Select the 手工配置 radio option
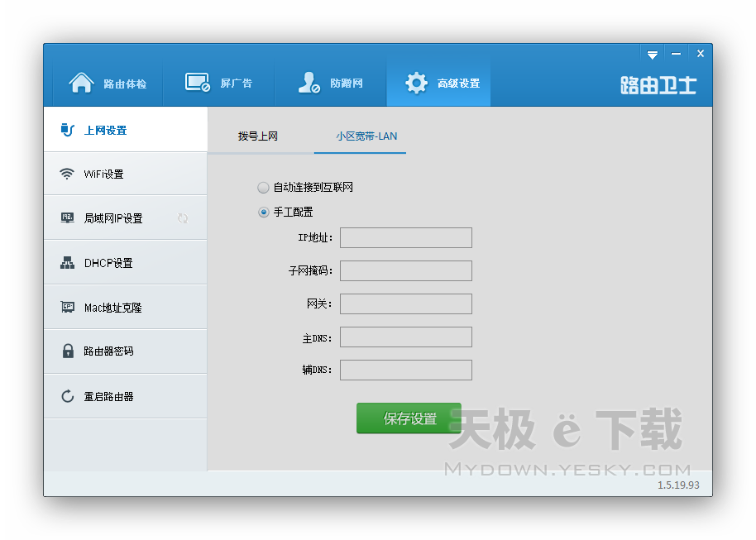The height and width of the screenshot is (540, 756). coord(263,212)
